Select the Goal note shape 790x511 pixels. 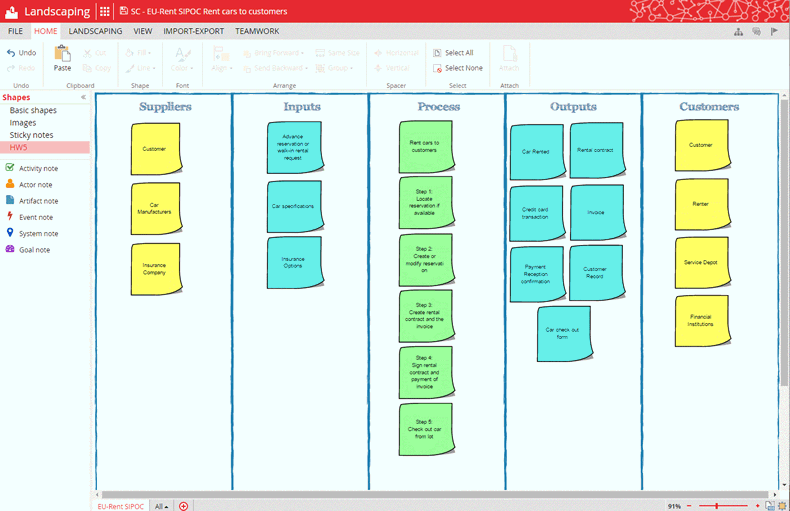click(x=35, y=249)
